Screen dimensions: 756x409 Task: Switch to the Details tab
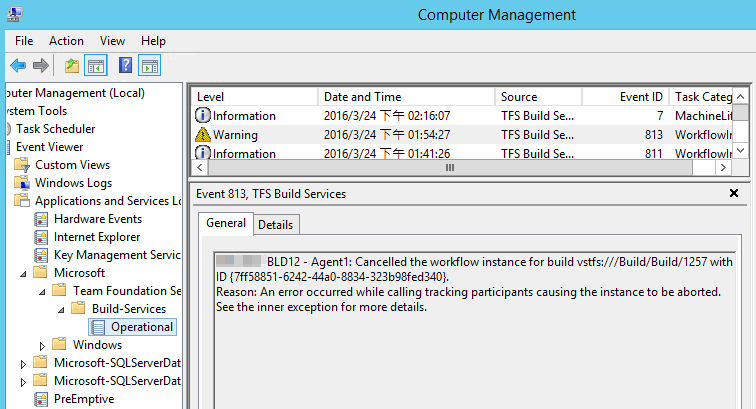click(276, 225)
